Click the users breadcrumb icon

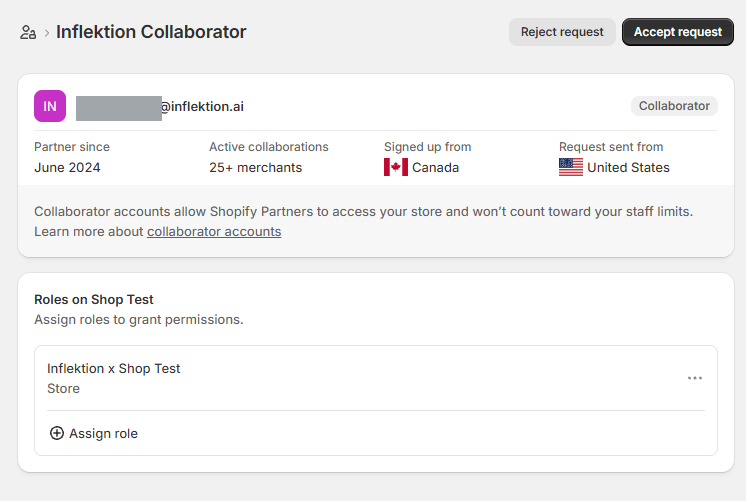[28, 32]
